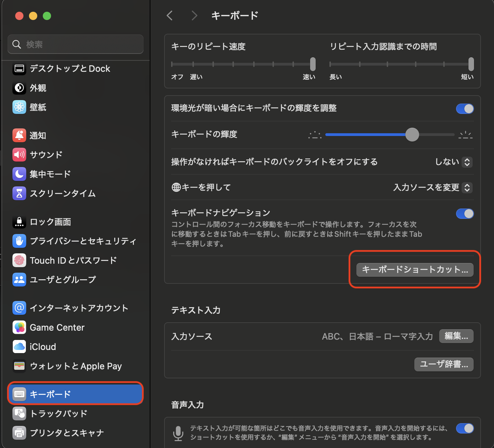
Task: Open the 入力ソースを変更 dropdown
Action: tap(432, 187)
